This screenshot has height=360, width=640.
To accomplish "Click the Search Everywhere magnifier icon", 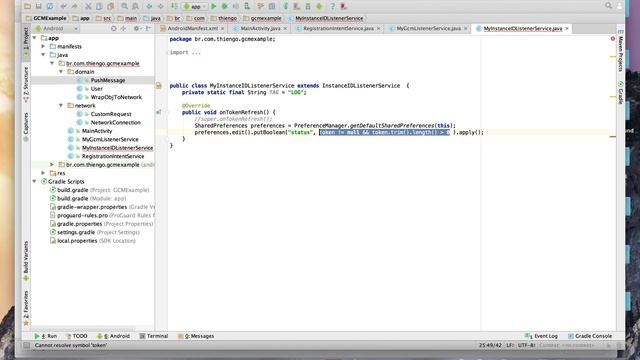I will click(x=608, y=6).
